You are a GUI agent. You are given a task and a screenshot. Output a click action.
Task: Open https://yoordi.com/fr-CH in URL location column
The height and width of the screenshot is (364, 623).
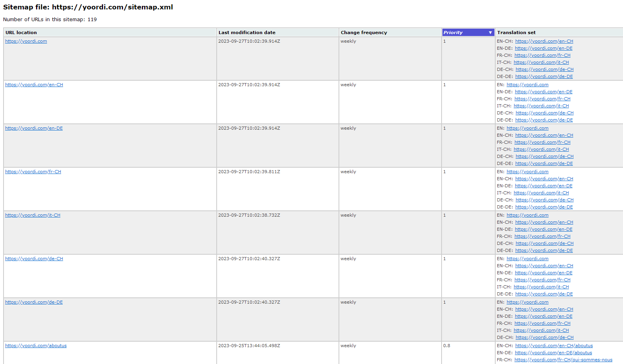coord(33,172)
